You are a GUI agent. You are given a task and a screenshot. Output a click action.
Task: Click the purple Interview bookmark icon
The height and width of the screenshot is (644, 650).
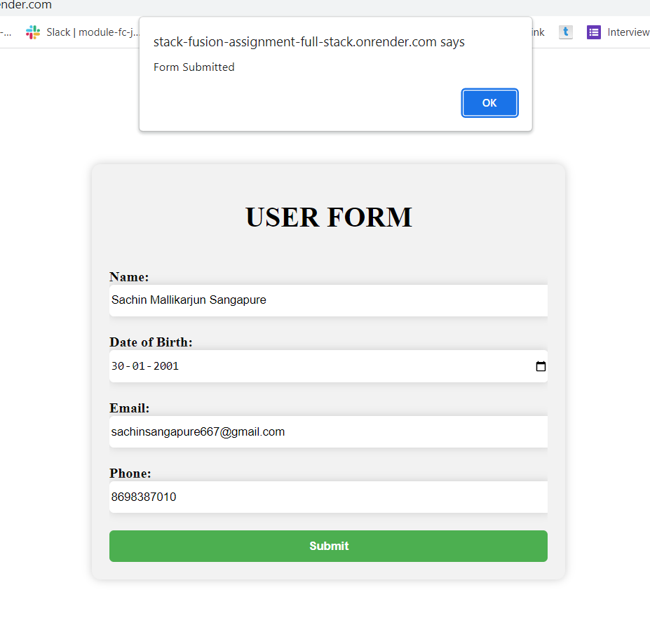(593, 32)
